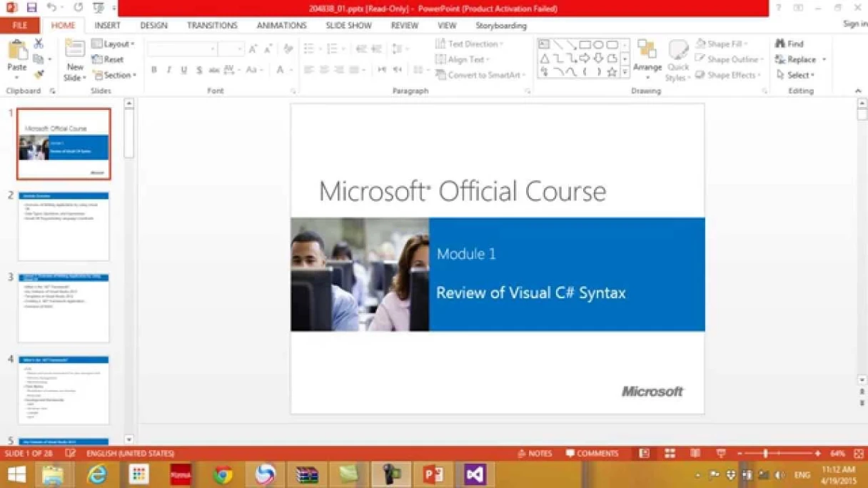Open File Explorer from the taskbar
Screen dimensions: 868x488
[54, 474]
